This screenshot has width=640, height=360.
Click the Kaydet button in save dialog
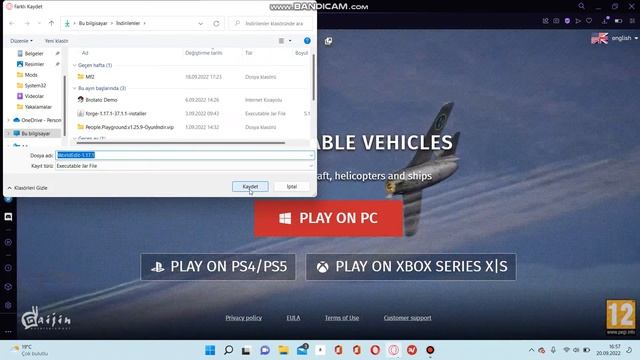pos(250,187)
